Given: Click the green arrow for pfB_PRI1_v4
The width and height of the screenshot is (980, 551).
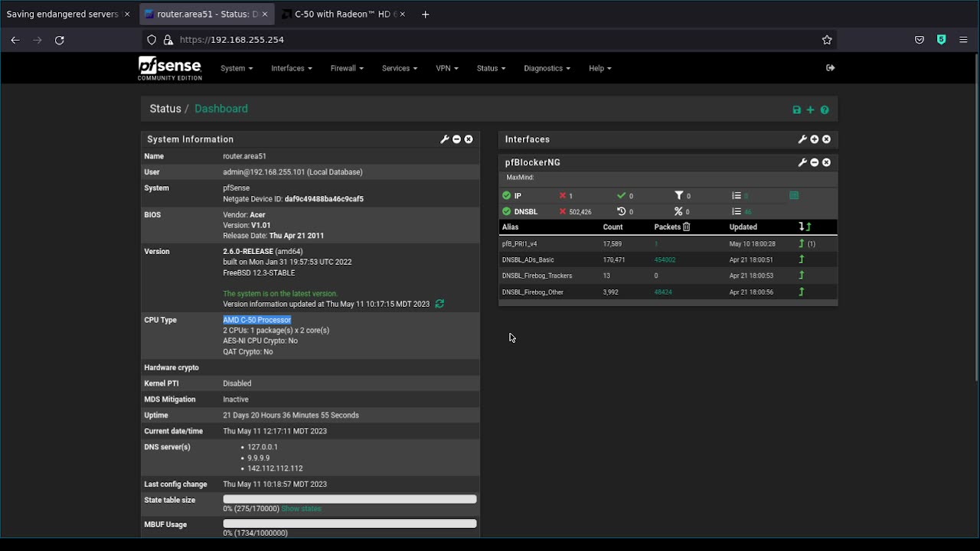Looking at the screenshot, I should [802, 243].
